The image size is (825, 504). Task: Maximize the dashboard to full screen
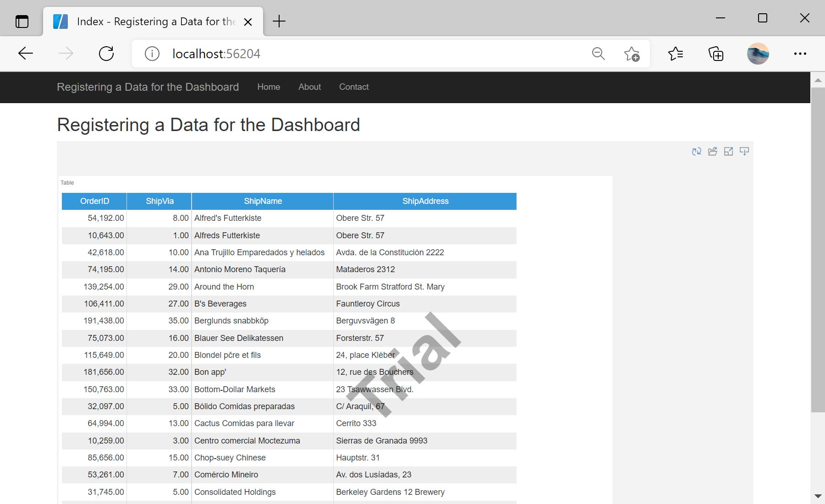[x=729, y=151]
